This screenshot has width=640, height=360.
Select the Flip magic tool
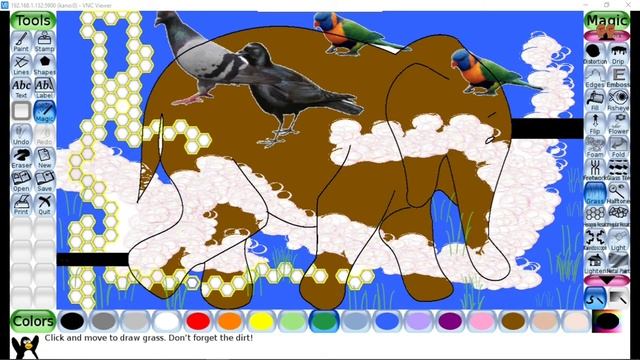point(595,124)
